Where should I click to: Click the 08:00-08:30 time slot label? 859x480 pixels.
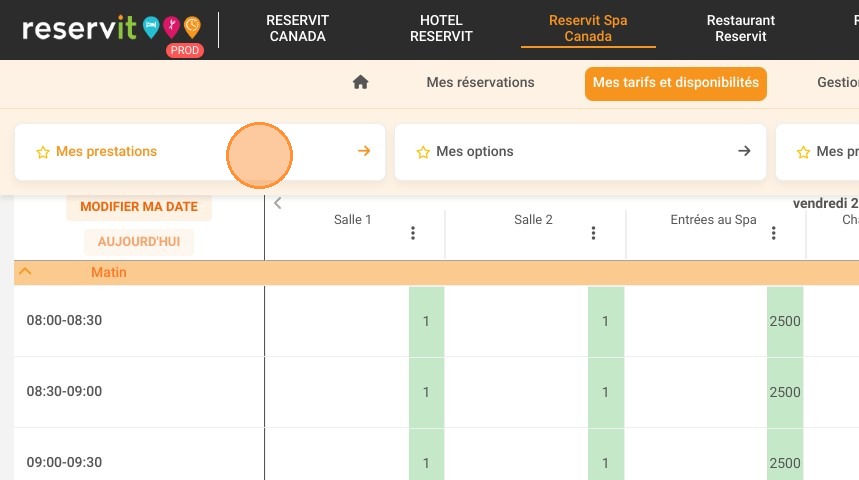click(64, 320)
